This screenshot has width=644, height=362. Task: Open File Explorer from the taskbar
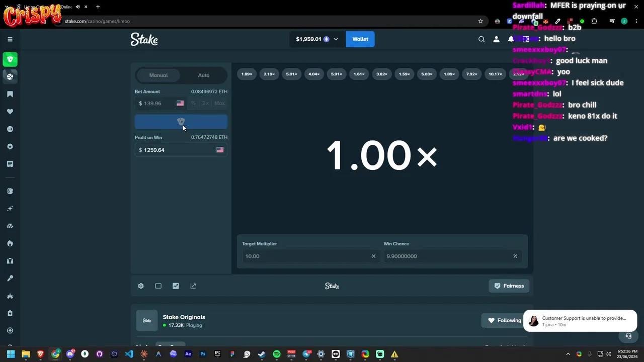click(26, 354)
